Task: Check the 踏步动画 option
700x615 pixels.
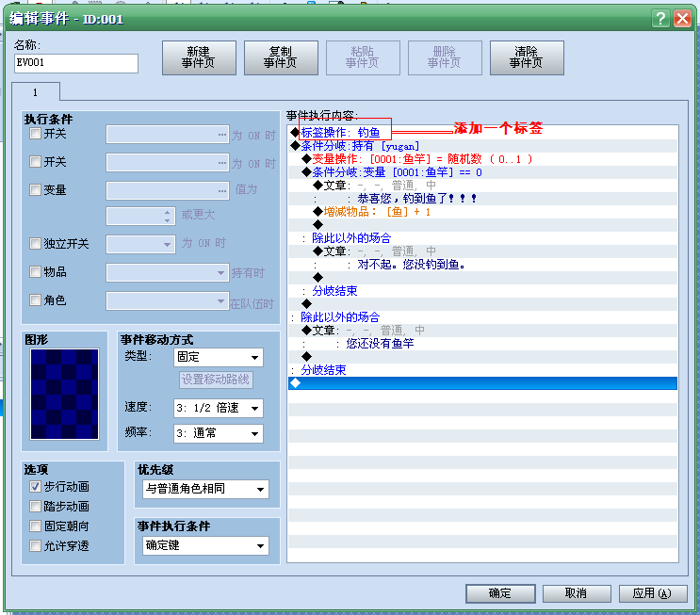Action: (x=35, y=506)
